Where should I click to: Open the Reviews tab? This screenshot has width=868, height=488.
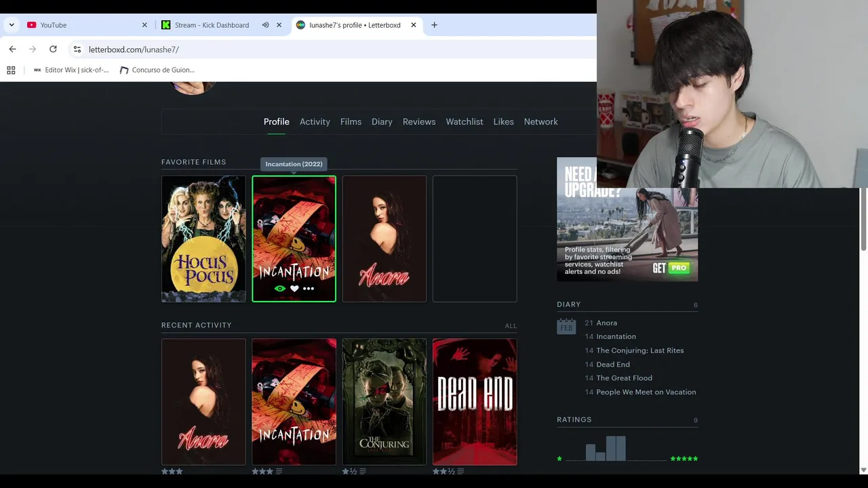[419, 122]
